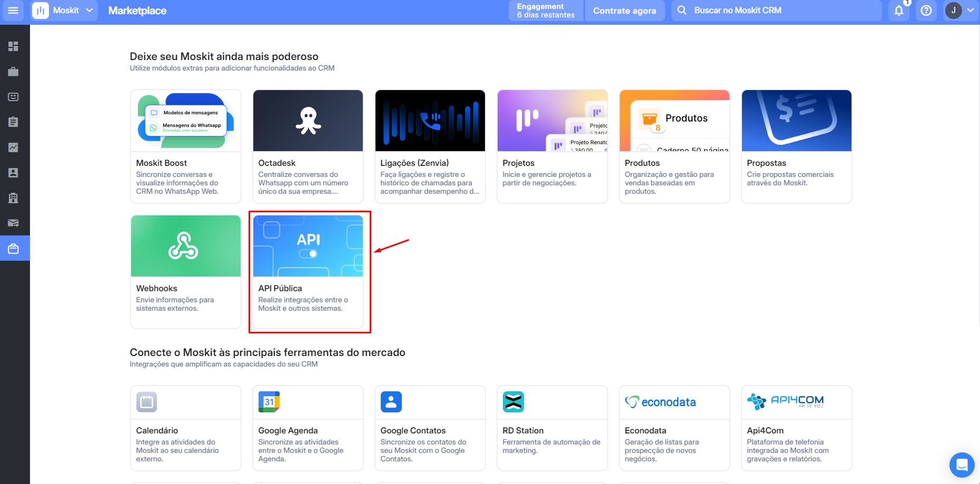Image resolution: width=980 pixels, height=484 pixels.
Task: Click "Conecte o Moskit às principais ferramentas" heading
Action: tap(268, 352)
